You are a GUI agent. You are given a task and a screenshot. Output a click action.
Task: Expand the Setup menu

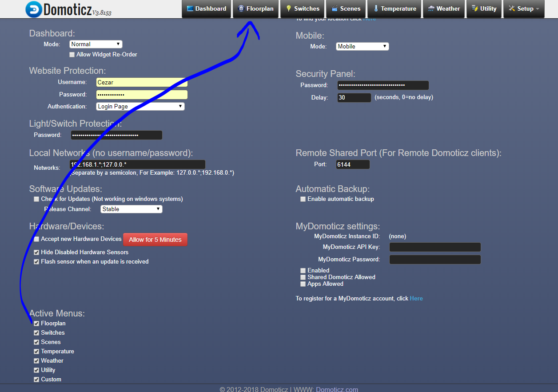click(524, 9)
